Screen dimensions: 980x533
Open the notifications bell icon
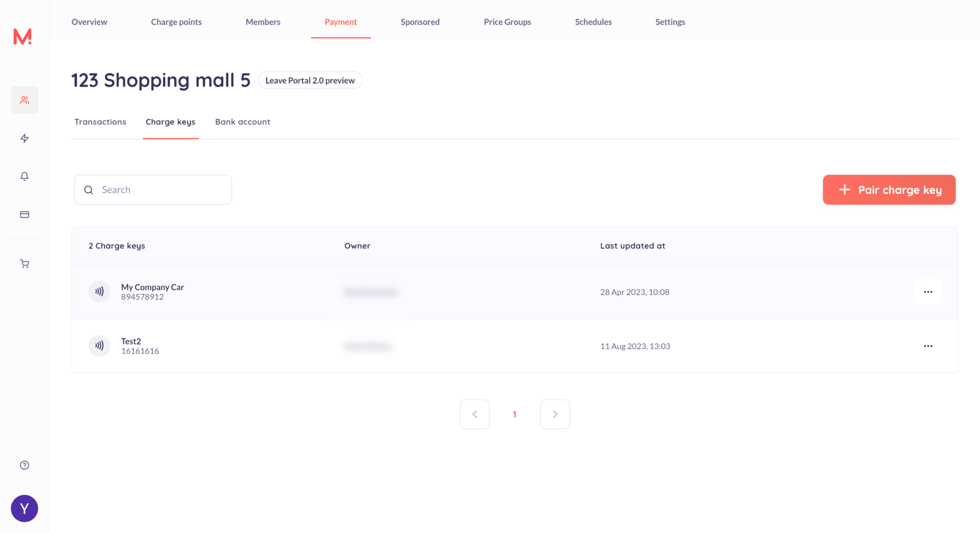click(x=24, y=176)
